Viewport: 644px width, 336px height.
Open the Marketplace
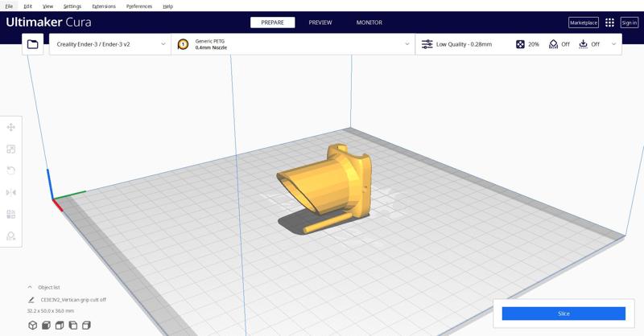click(x=583, y=23)
